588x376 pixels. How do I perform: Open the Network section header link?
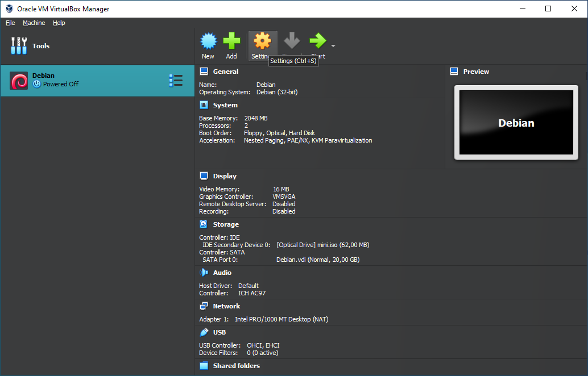226,306
